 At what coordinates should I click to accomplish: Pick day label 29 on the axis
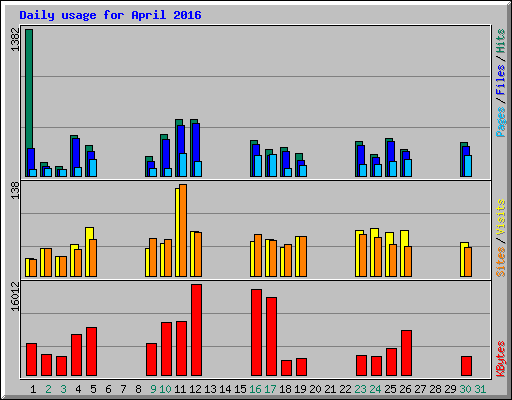tap(450, 389)
